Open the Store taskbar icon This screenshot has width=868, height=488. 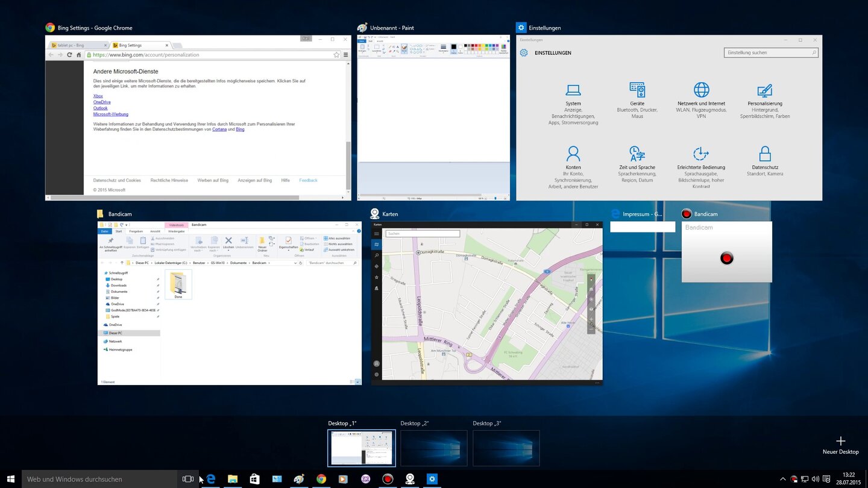click(254, 479)
